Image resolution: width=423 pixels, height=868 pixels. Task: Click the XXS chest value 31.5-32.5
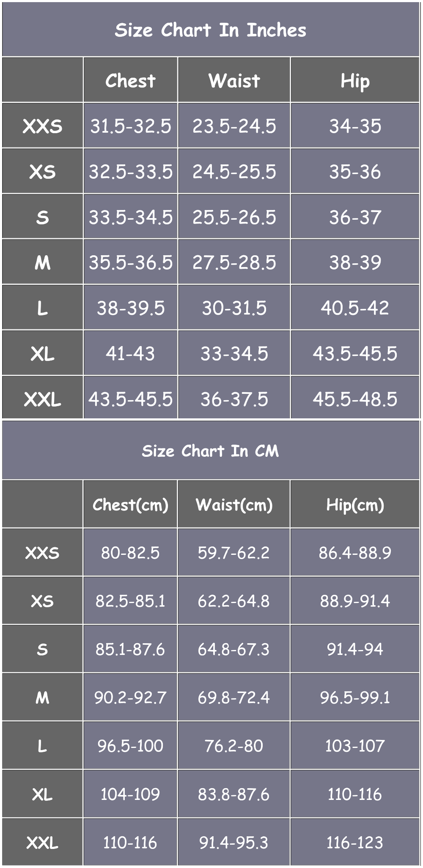[x=130, y=126]
